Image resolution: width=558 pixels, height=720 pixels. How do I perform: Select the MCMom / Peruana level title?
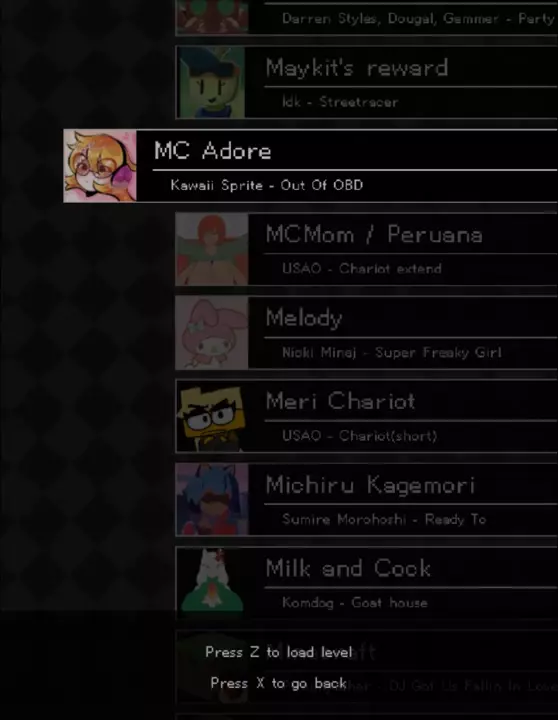click(x=374, y=235)
